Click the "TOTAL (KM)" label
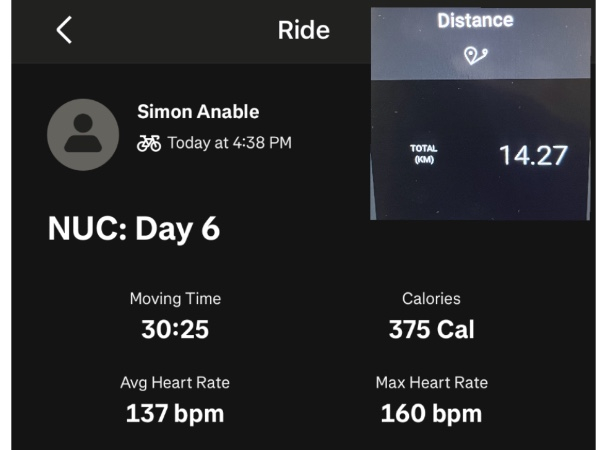This screenshot has width=600, height=450. (x=424, y=154)
